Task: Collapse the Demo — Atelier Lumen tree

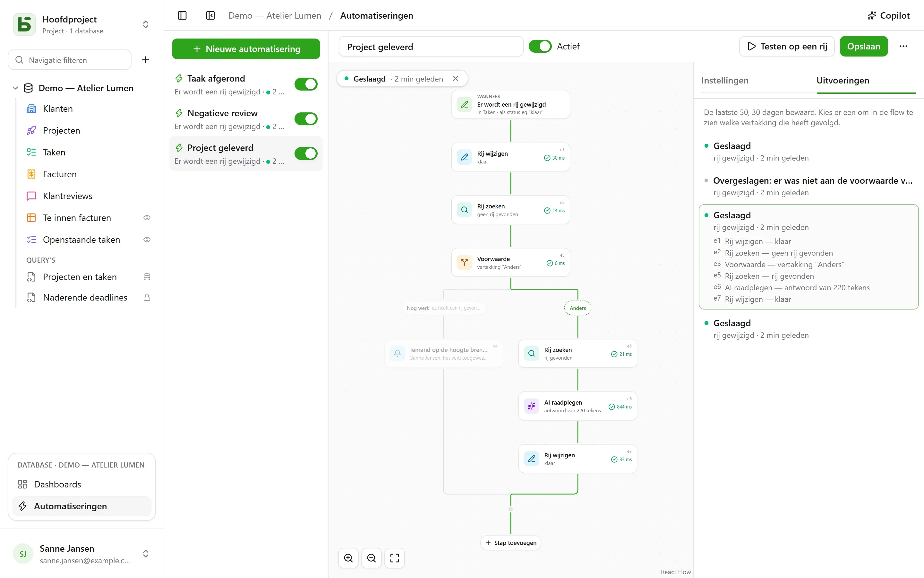Action: tap(15, 88)
